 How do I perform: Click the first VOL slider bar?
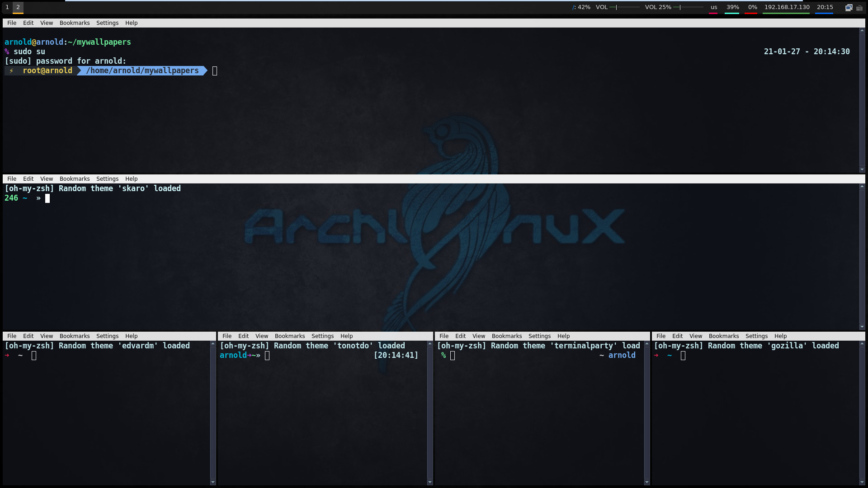624,7
